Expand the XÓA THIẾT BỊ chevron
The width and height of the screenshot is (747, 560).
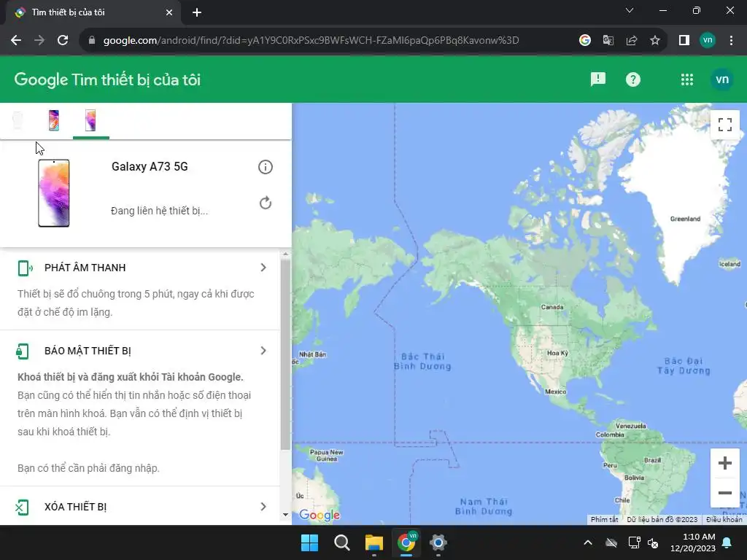(263, 507)
